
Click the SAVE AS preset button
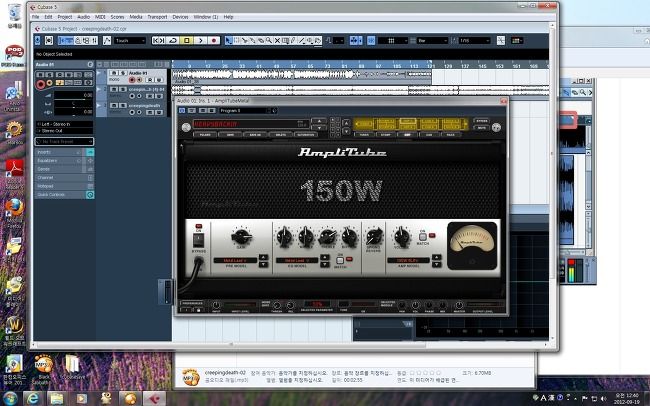click(x=255, y=135)
